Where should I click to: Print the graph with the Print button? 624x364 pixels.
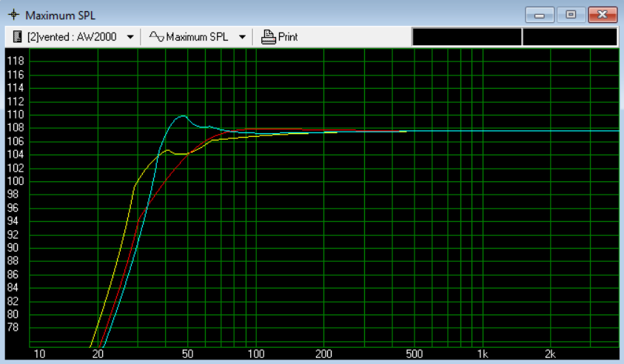[279, 37]
